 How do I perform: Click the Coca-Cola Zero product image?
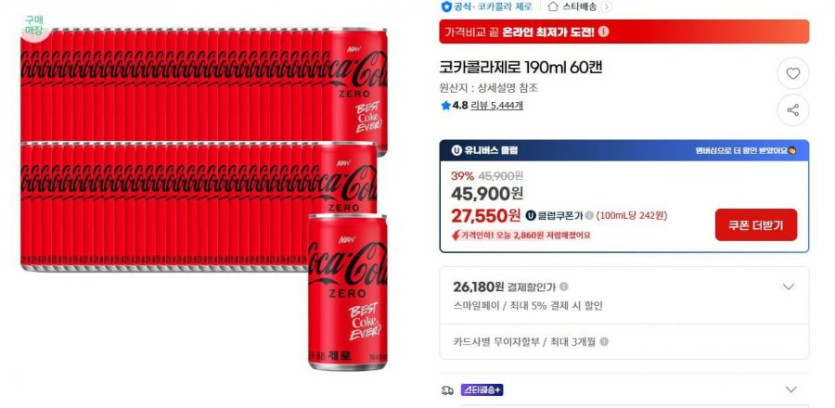pos(204,198)
